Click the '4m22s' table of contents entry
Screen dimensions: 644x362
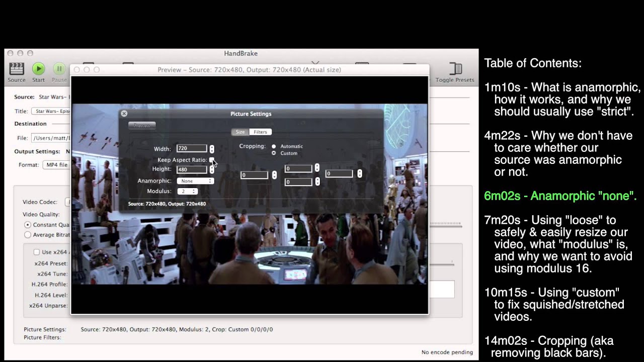[558, 154]
